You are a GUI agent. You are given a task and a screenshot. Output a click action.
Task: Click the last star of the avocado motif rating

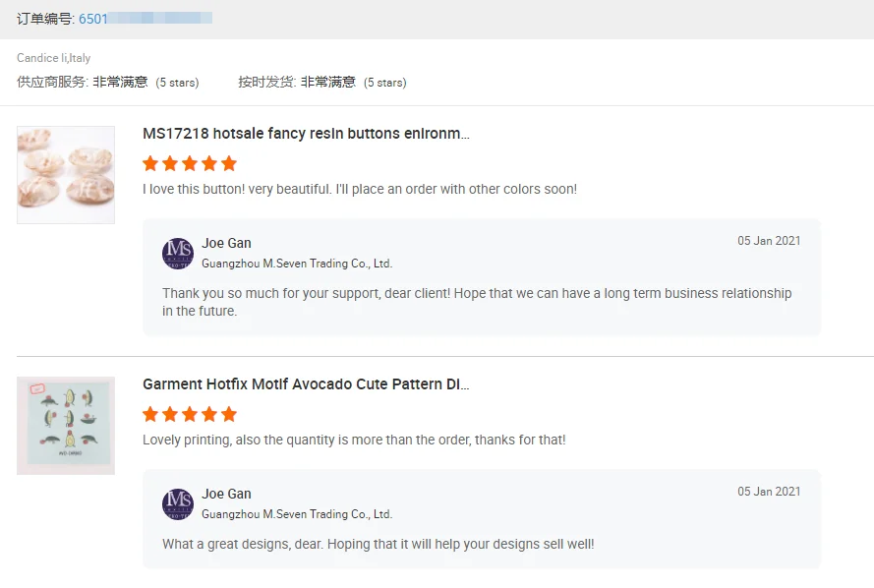[229, 414]
